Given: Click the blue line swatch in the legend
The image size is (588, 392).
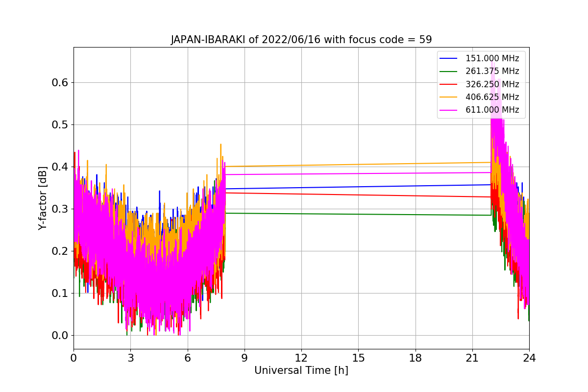Looking at the screenshot, I should click(x=449, y=59).
